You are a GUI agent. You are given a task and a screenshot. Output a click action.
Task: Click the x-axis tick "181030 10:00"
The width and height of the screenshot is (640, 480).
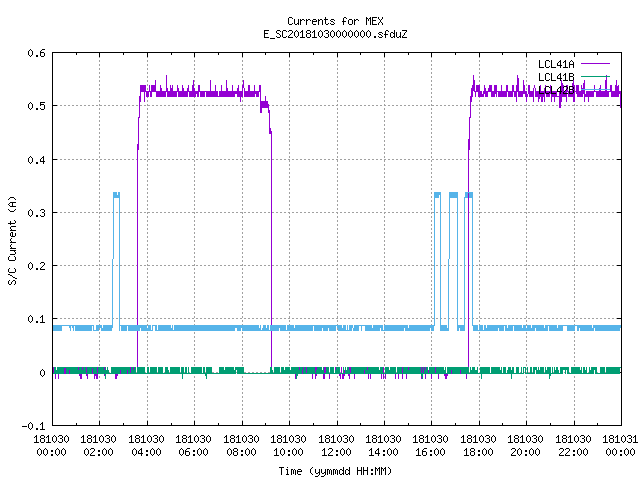point(288,446)
